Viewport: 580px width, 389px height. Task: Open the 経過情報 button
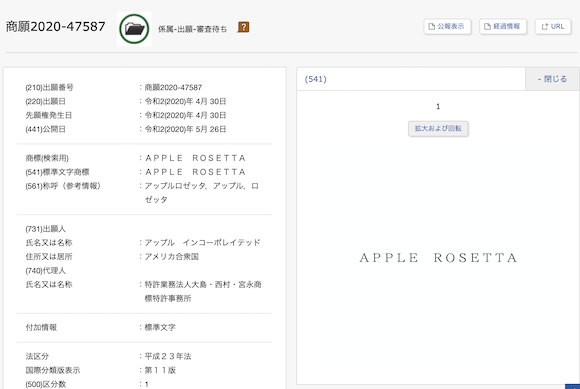[503, 27]
